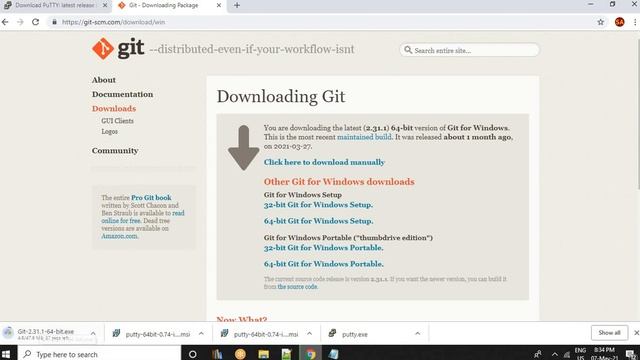640x360 pixels.
Task: Open options arrow for Git-2.31.1-64-bit.exe download
Action: coord(93,333)
